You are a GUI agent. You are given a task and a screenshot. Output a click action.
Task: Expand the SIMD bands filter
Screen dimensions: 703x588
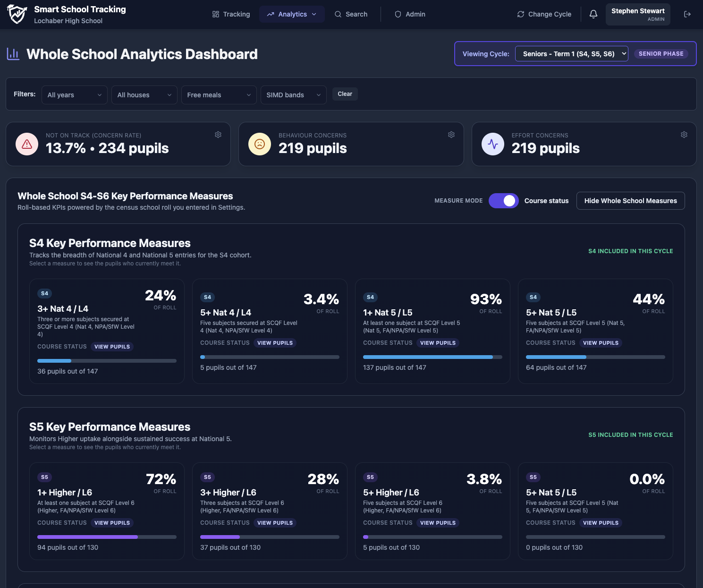[293, 94]
